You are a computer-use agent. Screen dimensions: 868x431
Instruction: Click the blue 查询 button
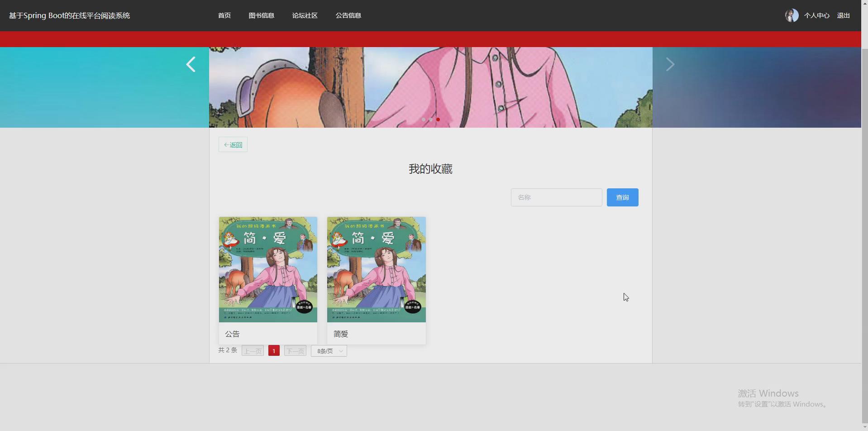(623, 197)
